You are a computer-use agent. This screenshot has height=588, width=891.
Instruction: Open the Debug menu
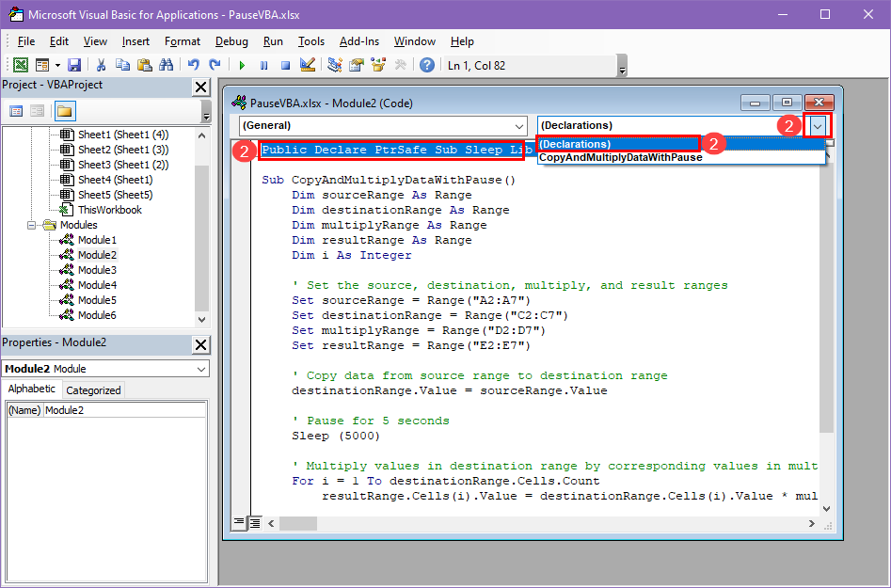231,41
